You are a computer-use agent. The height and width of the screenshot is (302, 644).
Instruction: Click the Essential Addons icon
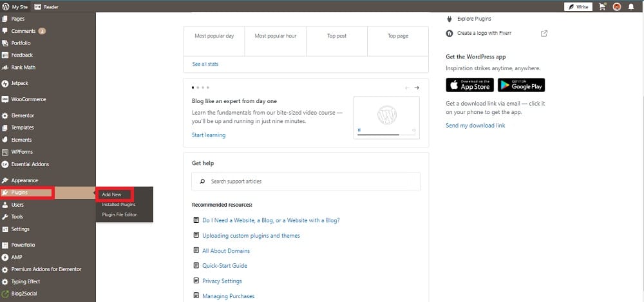[5, 164]
